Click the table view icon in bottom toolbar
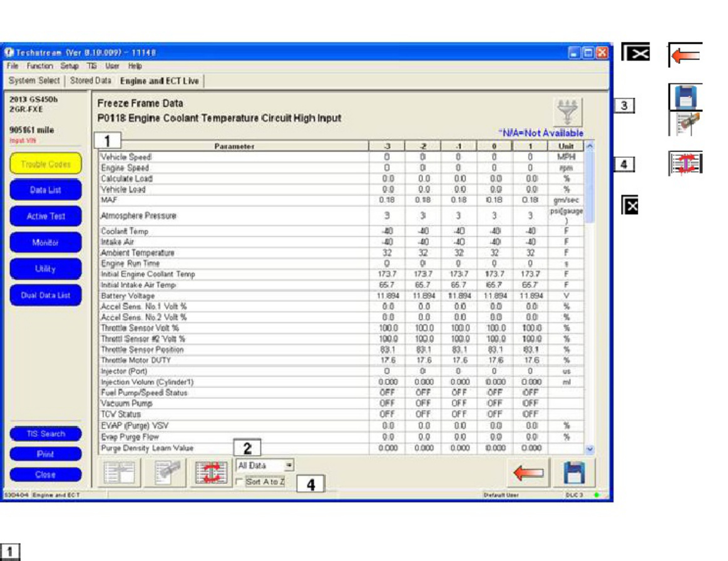 point(120,473)
